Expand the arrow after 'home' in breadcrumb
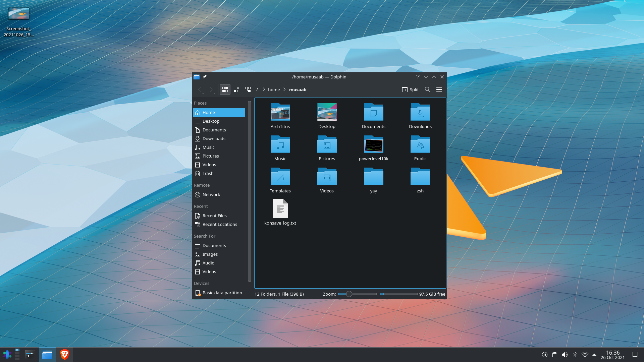The height and width of the screenshot is (362, 644). pos(284,89)
